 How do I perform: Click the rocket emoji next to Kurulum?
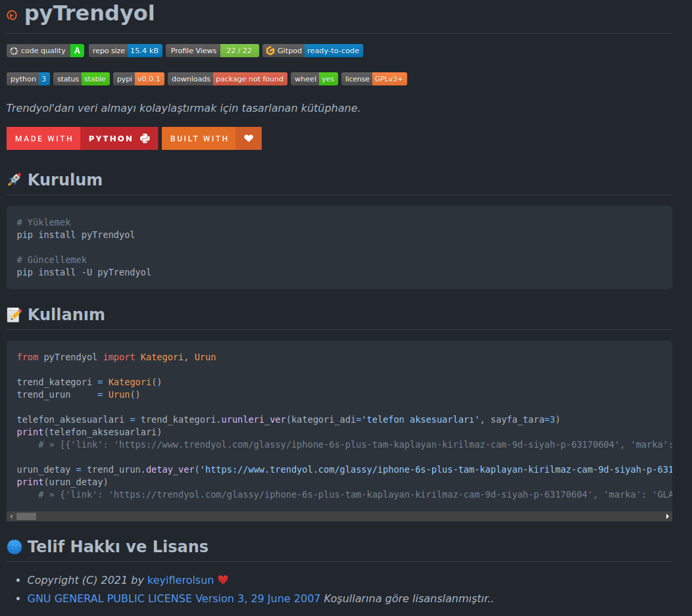click(14, 179)
